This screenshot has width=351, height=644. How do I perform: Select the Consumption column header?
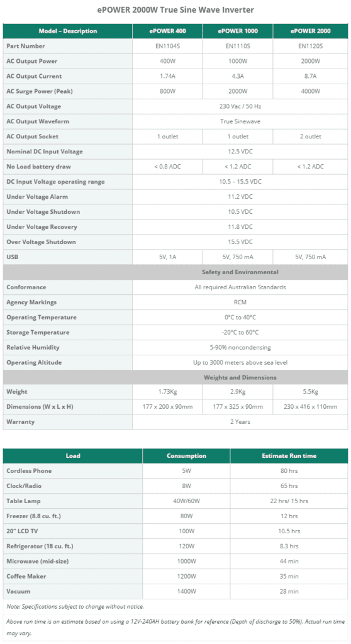point(186,456)
